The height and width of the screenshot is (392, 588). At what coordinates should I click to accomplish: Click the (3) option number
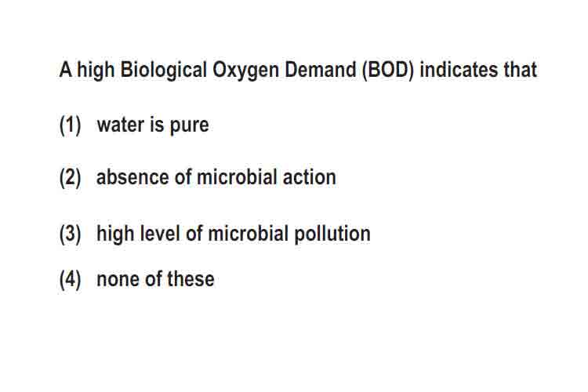(70, 234)
